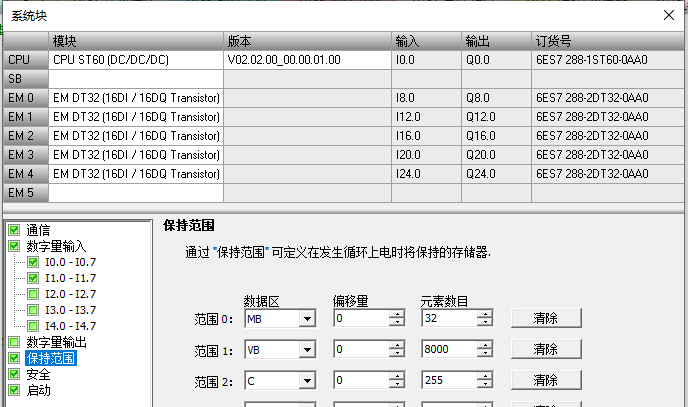Toggle the I0.0 - I0.7 checkbox
The width and height of the screenshot is (688, 407).
pos(34,262)
